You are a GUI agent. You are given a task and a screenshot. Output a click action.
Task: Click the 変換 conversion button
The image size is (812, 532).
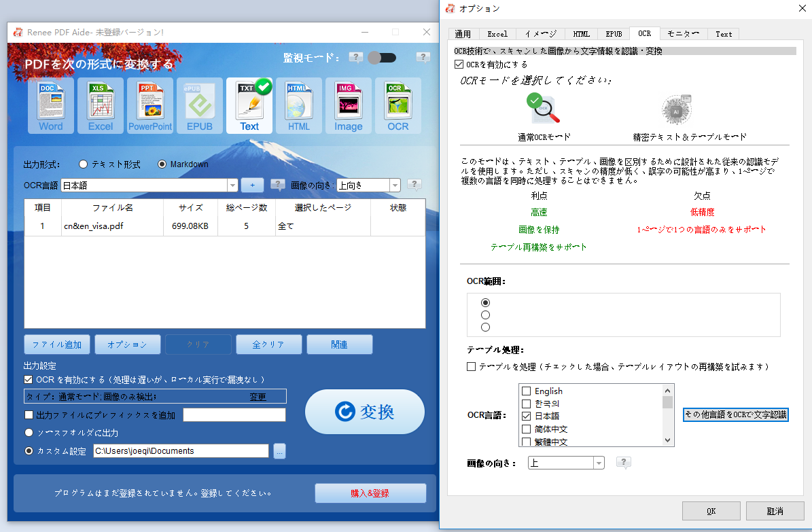(x=365, y=412)
